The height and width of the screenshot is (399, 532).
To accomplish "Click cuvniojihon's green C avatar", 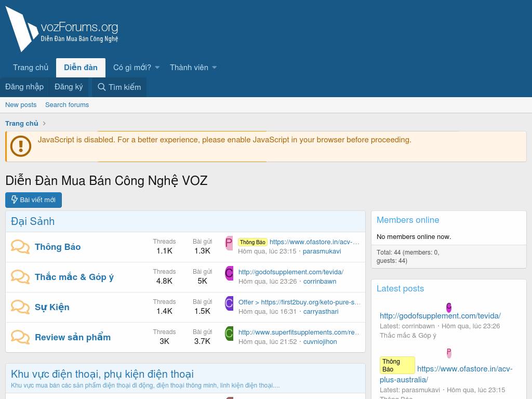I will pyautogui.click(x=229, y=334).
